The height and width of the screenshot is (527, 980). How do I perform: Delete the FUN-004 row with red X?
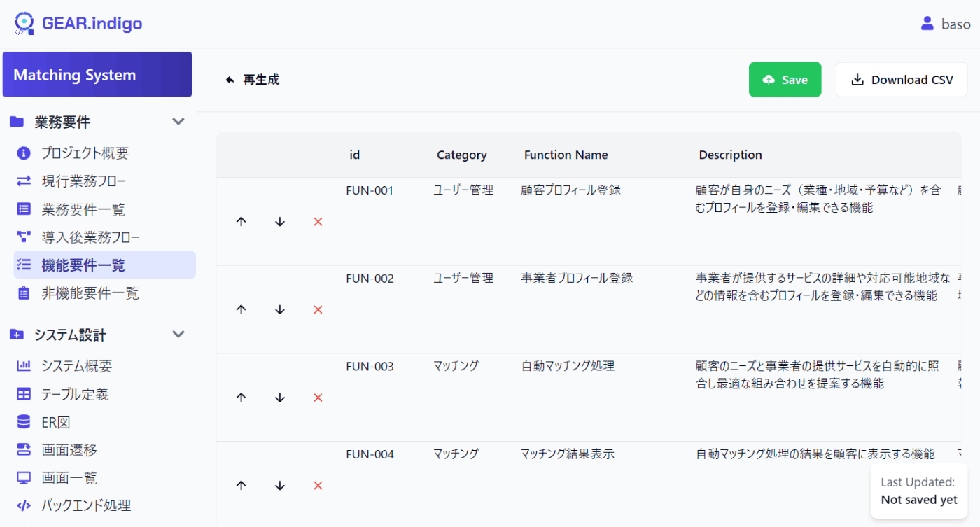318,486
